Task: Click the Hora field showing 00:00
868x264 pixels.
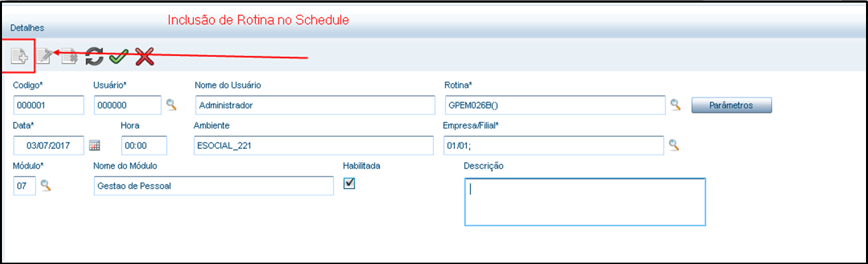Action: [x=144, y=146]
